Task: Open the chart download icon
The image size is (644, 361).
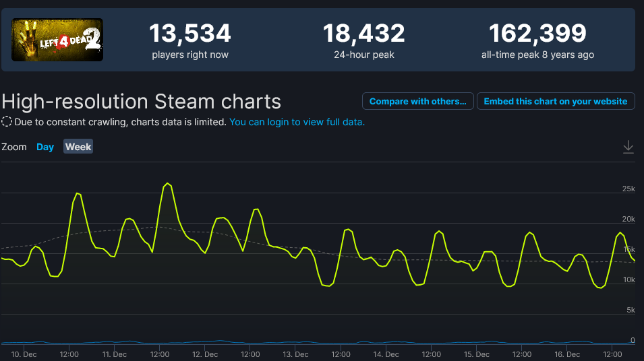Action: [628, 147]
